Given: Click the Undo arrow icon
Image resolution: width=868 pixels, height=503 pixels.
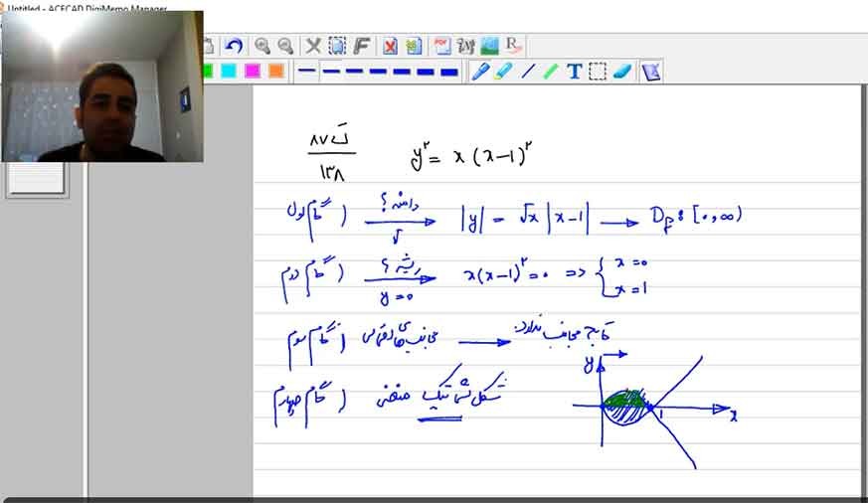Looking at the screenshot, I should (234, 46).
